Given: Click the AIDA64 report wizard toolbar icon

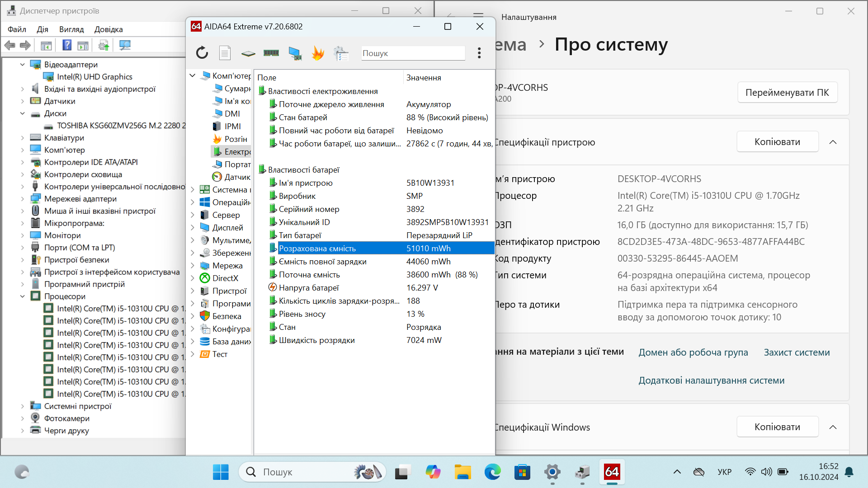Looking at the screenshot, I should tap(341, 53).
